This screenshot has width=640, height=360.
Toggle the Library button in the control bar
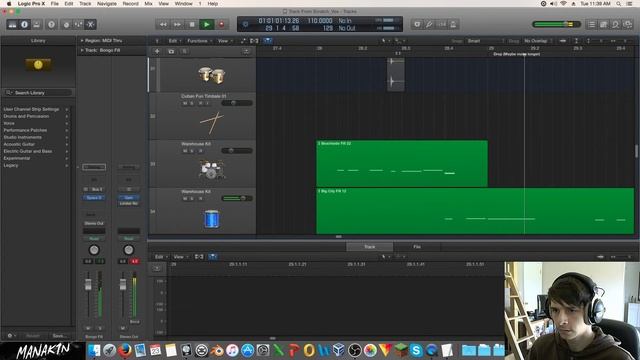(x=12, y=24)
